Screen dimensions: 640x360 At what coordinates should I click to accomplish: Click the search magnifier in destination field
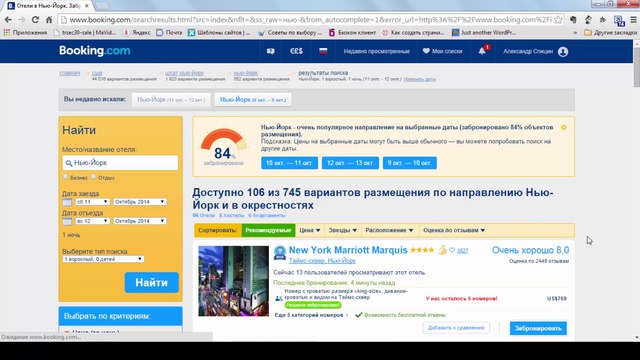click(x=69, y=163)
